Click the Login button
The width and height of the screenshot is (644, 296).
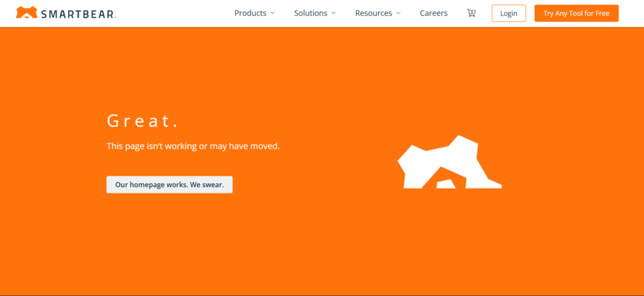click(508, 13)
